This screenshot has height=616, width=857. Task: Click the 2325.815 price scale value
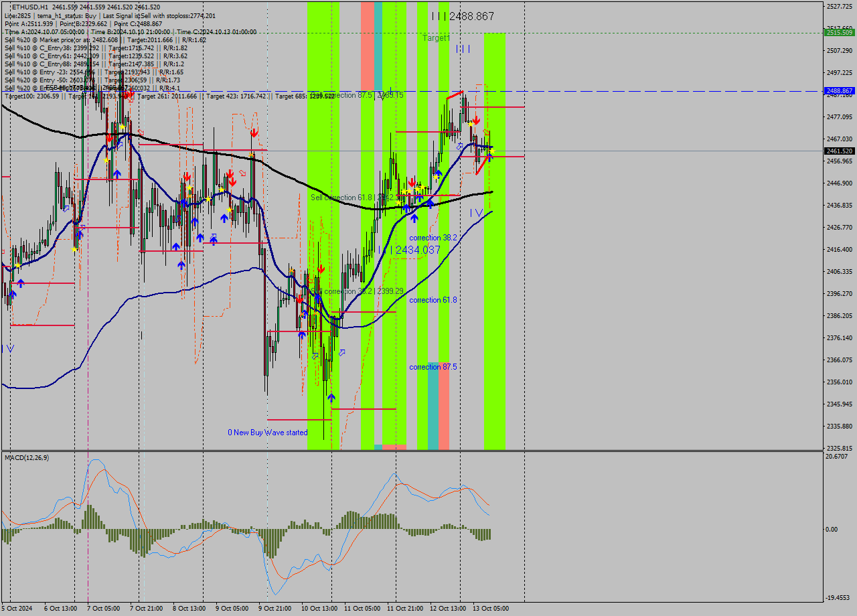pyautogui.click(x=838, y=449)
